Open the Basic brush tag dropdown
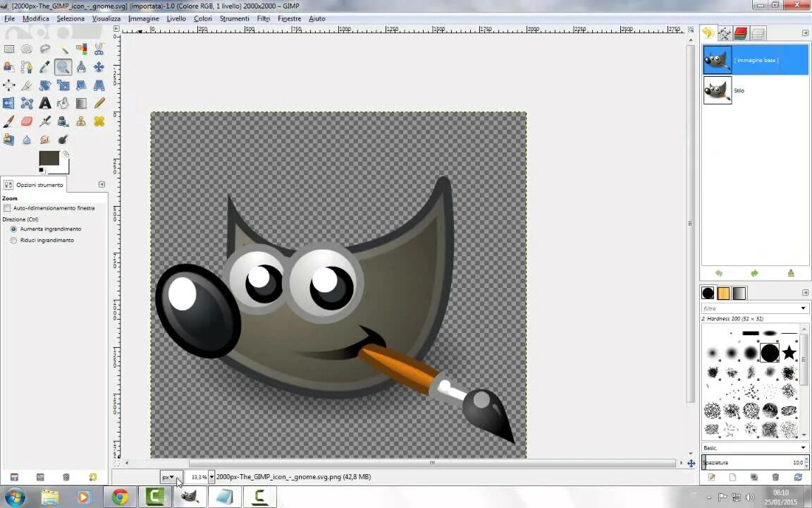Image resolution: width=812 pixels, height=508 pixels. [x=803, y=447]
